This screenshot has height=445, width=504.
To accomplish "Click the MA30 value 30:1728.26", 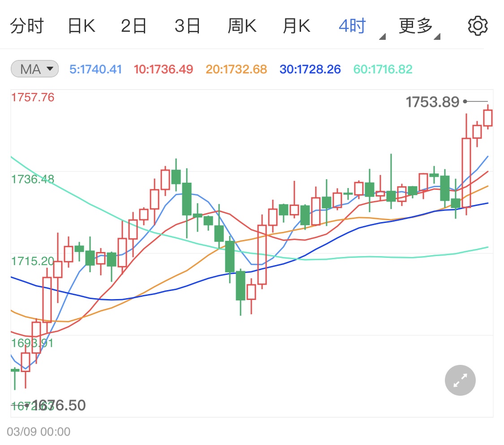I will [310, 69].
